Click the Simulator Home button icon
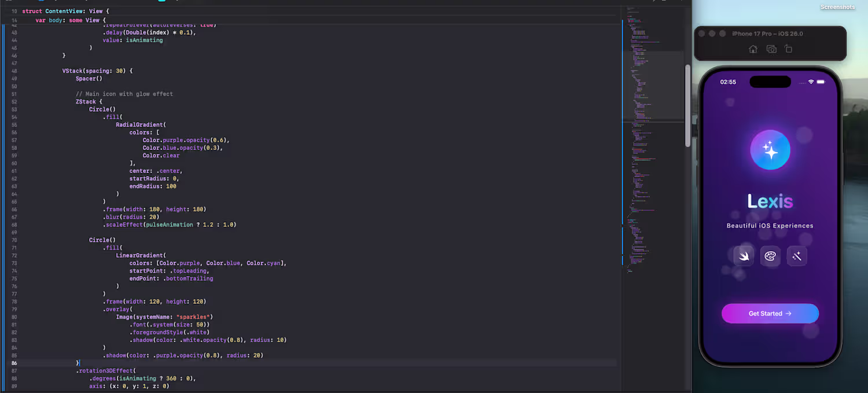Image resolution: width=868 pixels, height=393 pixels. [753, 49]
